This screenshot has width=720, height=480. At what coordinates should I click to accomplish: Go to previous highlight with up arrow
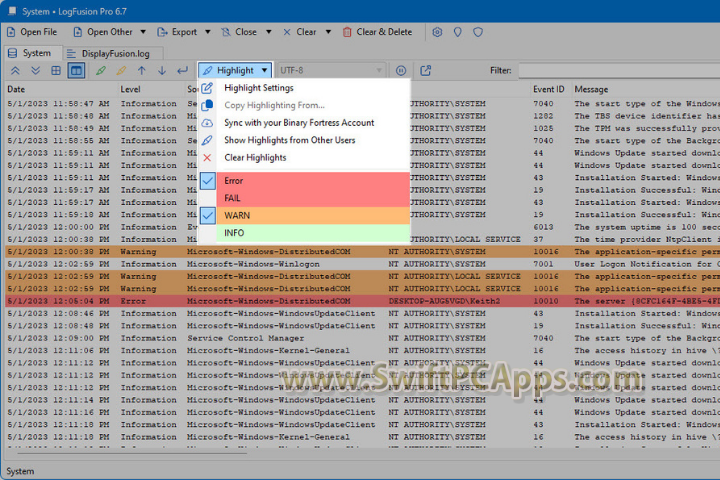coord(141,71)
